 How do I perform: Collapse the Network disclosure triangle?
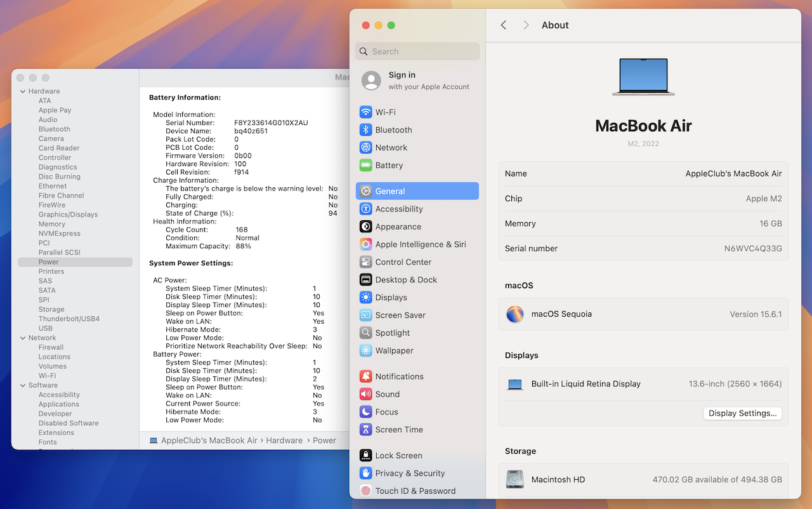pyautogui.click(x=23, y=338)
